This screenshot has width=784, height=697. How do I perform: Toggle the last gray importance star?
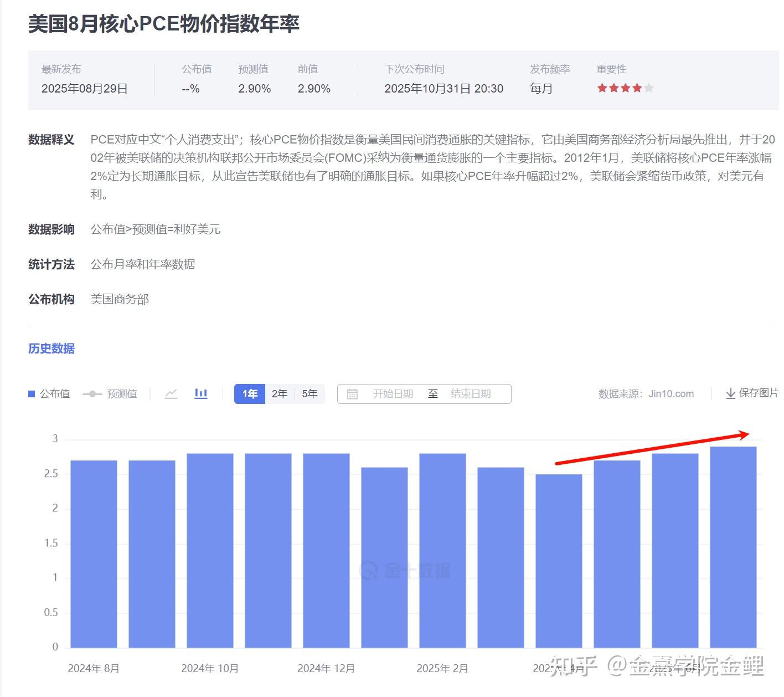[x=648, y=88]
